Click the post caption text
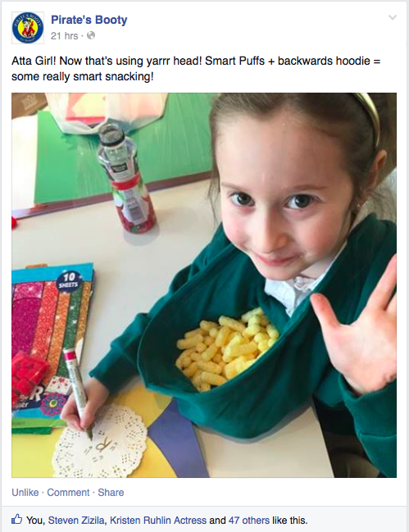This screenshot has width=409, height=532. click(196, 69)
